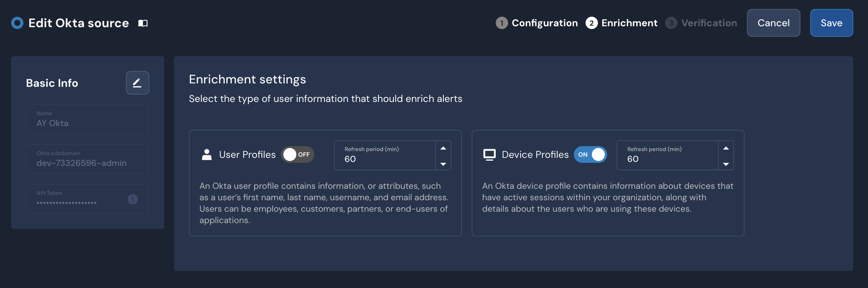Screen dimensions: 868x288
Task: Save the Okta source changes
Action: point(831,23)
